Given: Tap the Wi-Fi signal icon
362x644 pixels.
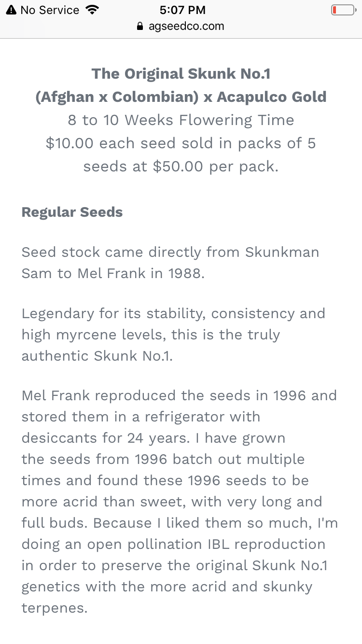Looking at the screenshot, I should (x=91, y=10).
